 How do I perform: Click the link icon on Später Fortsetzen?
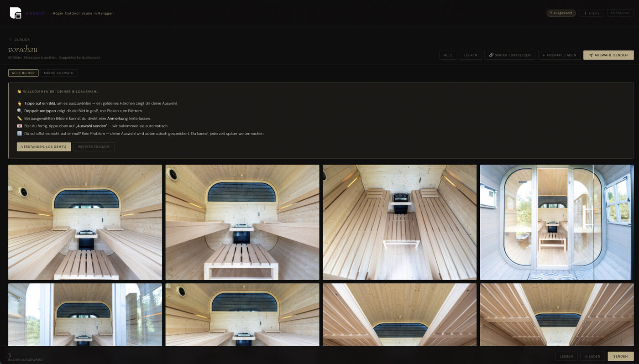[491, 55]
